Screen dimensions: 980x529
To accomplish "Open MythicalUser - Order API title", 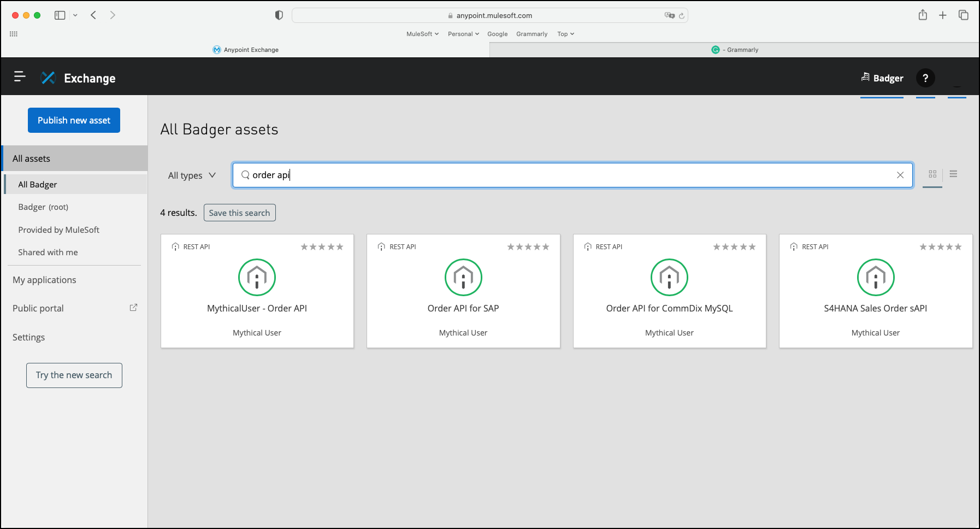I will pos(257,308).
